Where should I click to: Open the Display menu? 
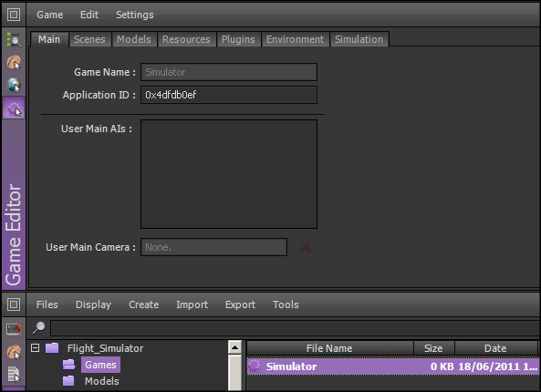93,304
